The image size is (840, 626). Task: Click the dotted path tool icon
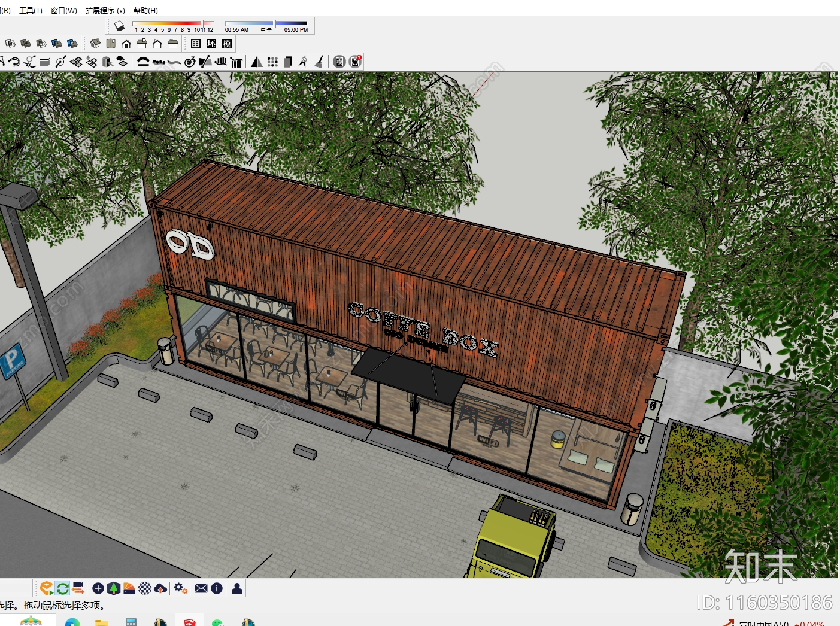[x=159, y=62]
